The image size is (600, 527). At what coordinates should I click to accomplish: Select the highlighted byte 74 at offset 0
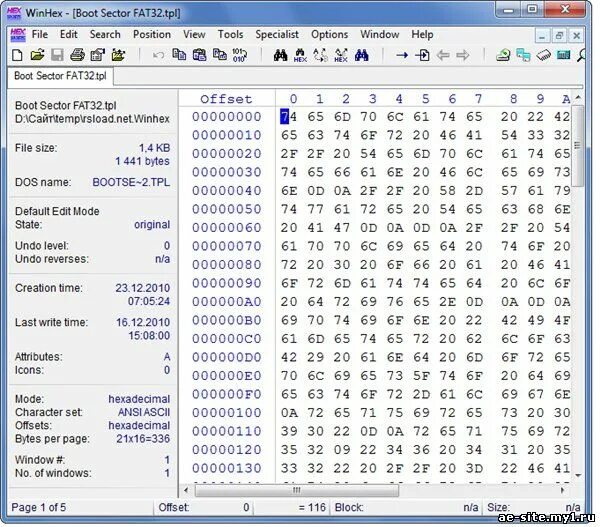click(289, 116)
